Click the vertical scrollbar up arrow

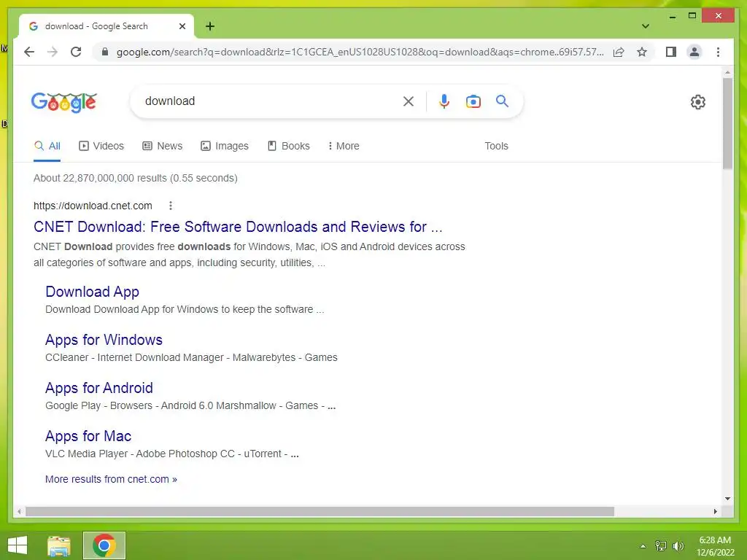pos(727,72)
